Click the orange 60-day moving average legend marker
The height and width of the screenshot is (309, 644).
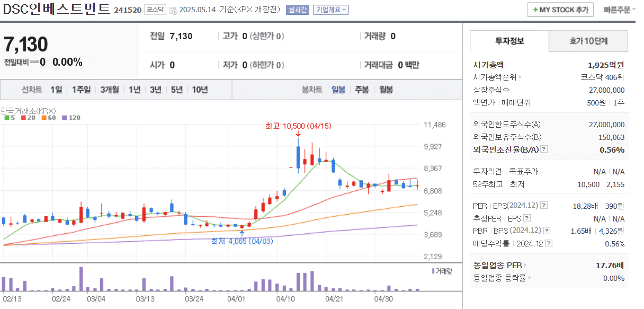[x=44, y=118]
